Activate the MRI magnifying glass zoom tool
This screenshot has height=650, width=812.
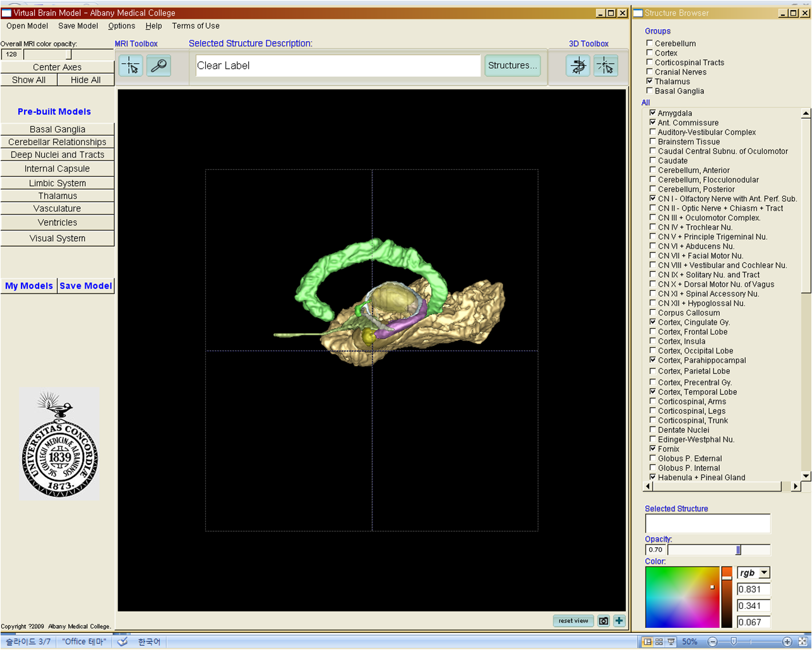click(x=158, y=66)
